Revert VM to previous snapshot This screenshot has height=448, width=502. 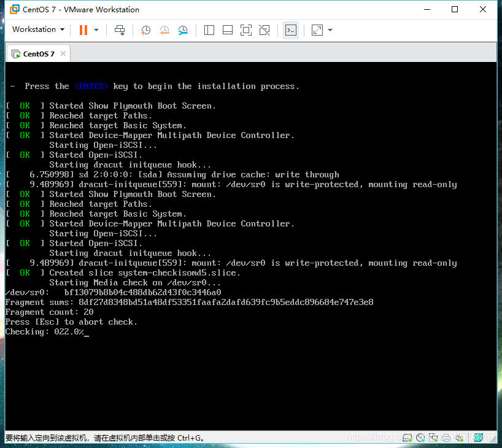164,30
